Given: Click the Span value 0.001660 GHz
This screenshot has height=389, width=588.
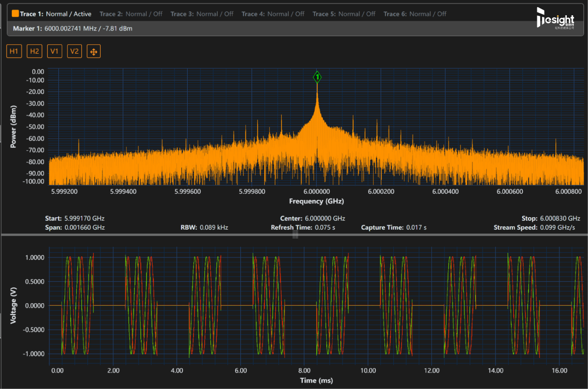Looking at the screenshot, I should coord(84,227).
